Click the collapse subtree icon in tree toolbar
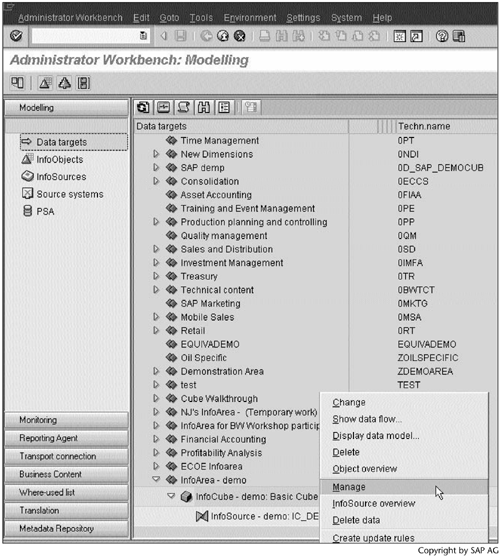This screenshot has height=559, width=500. [164, 107]
